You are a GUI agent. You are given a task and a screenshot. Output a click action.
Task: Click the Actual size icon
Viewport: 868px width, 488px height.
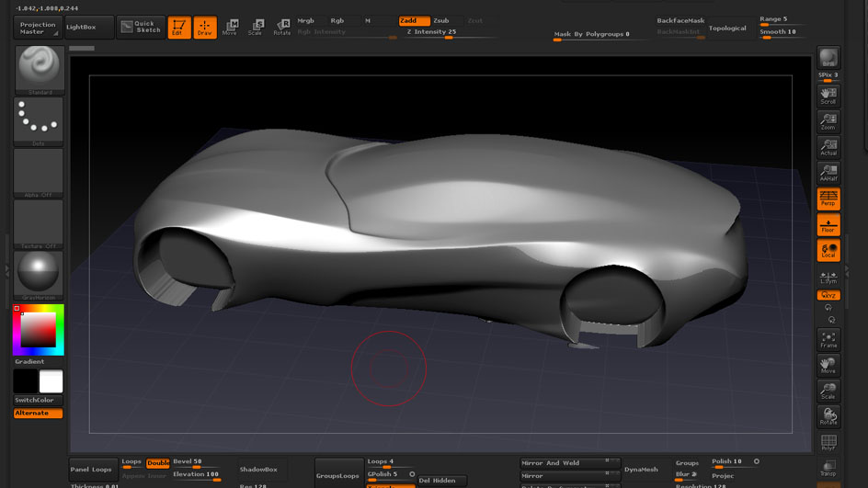coord(828,148)
